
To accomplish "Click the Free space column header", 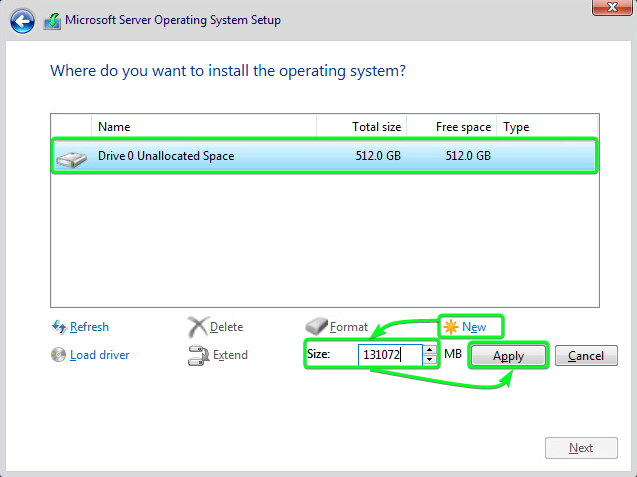I will click(451, 127).
